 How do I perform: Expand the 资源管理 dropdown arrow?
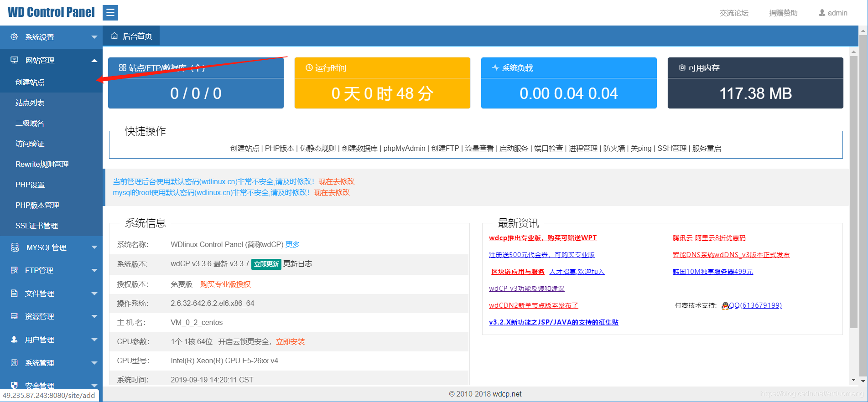(94, 316)
